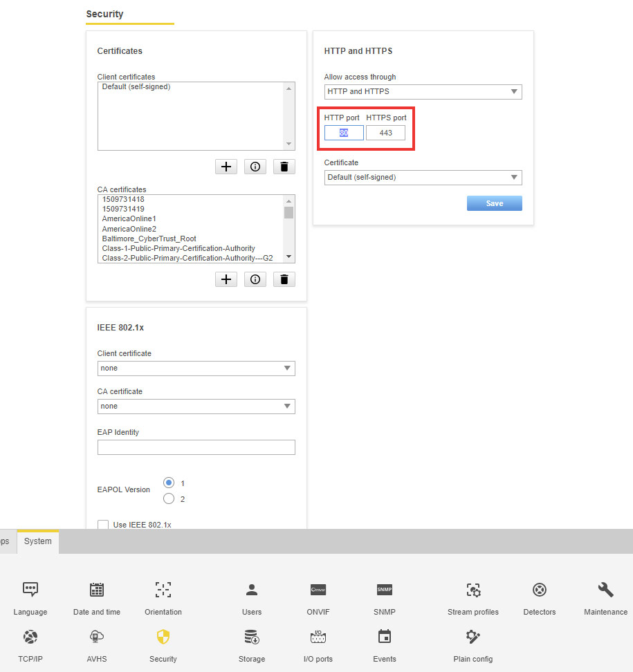The width and height of the screenshot is (633, 672).
Task: Open the Storage settings icon
Action: pos(251,637)
